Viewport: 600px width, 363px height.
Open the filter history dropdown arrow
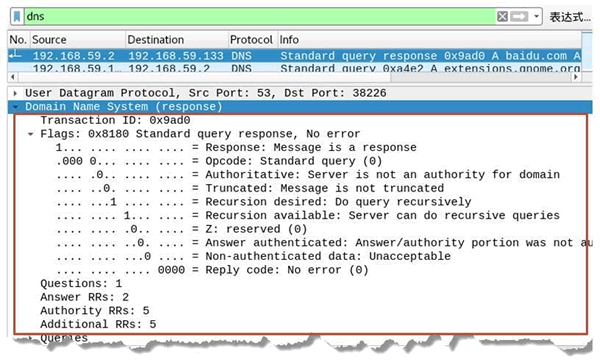(x=536, y=16)
